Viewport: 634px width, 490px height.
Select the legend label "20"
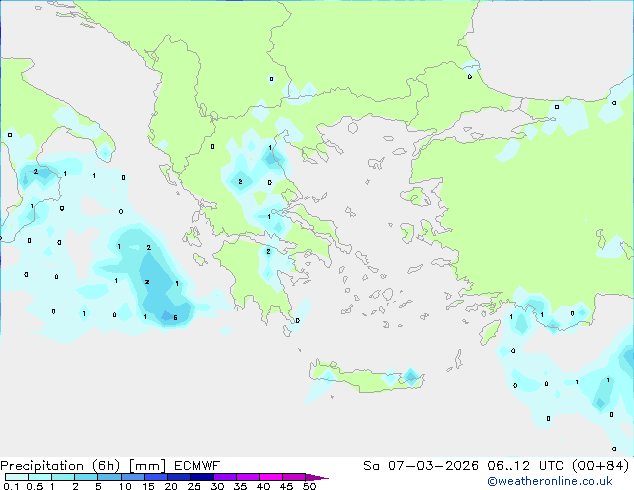click(171, 486)
